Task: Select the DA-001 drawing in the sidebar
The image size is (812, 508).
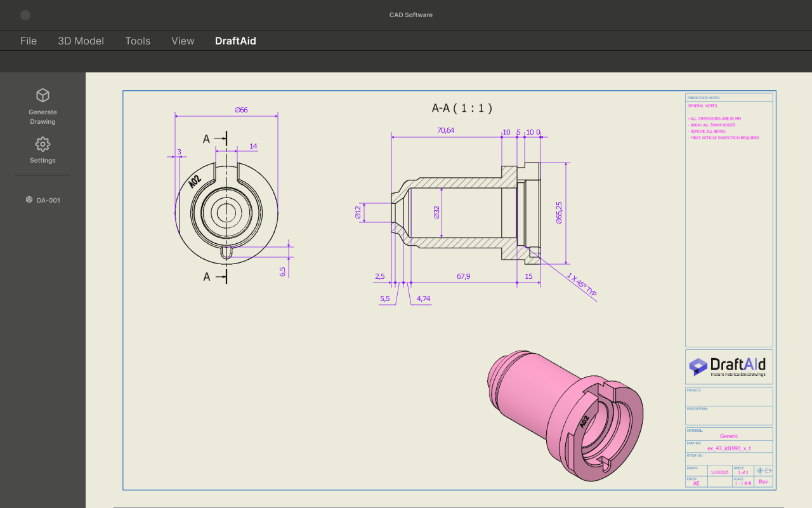Action: coord(43,200)
